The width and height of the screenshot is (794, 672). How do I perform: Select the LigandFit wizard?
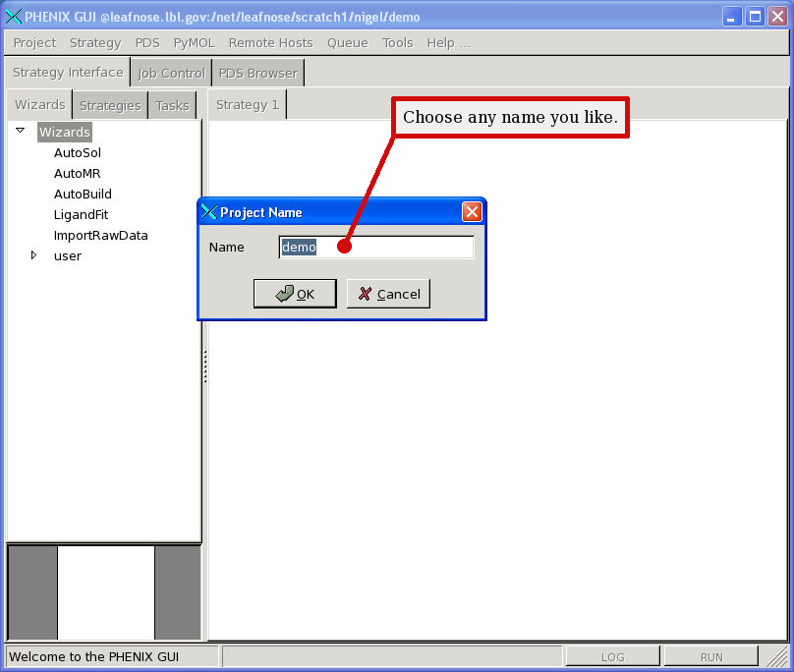pyautogui.click(x=82, y=214)
